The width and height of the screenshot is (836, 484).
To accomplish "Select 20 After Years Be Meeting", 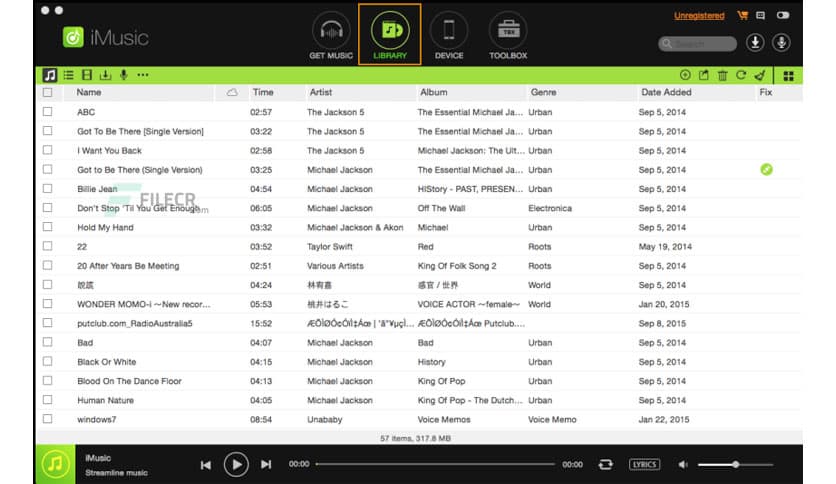I will pos(128,266).
